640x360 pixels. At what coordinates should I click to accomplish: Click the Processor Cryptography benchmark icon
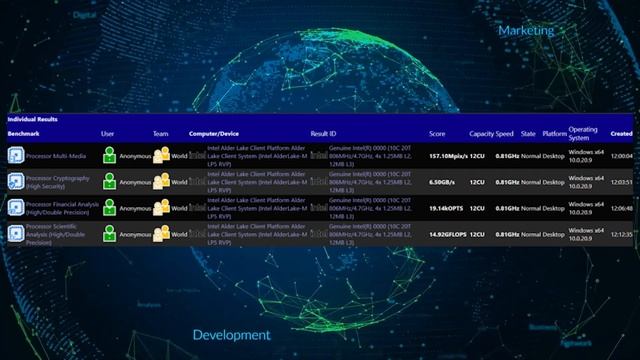pyautogui.click(x=16, y=182)
